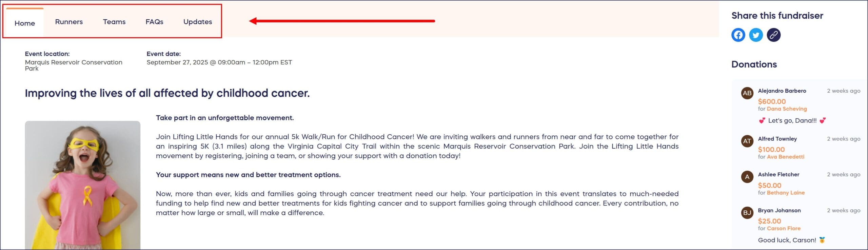
Task: Click the superhero girl photo
Action: pyautogui.click(x=82, y=185)
